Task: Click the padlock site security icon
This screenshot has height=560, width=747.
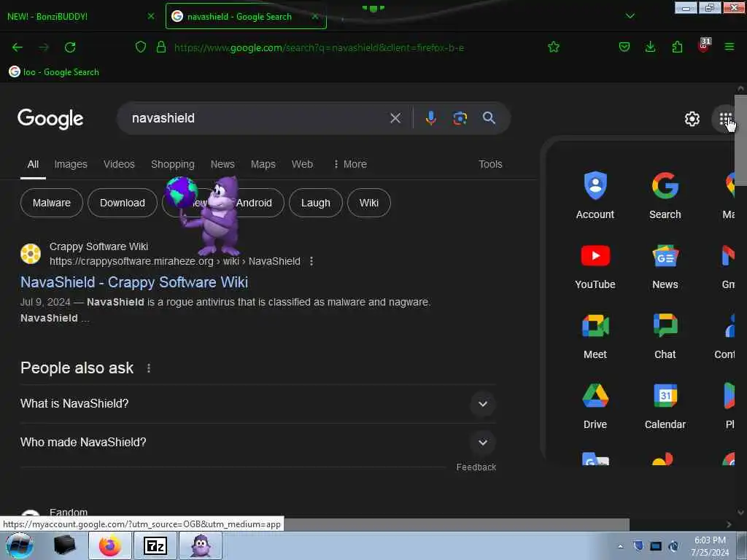Action: (161, 47)
